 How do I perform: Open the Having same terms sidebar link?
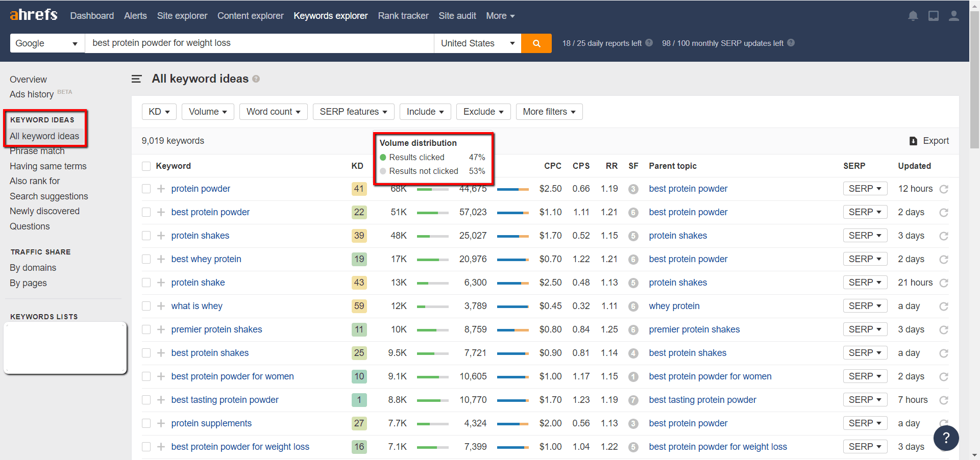click(48, 166)
